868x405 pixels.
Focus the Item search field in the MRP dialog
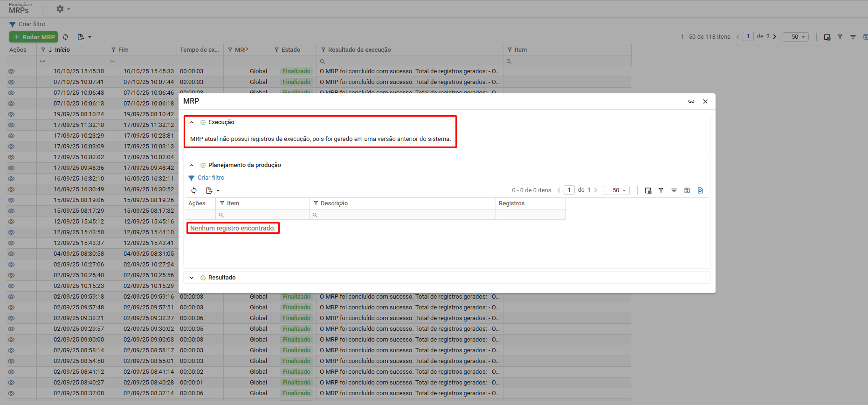pyautogui.click(x=262, y=215)
